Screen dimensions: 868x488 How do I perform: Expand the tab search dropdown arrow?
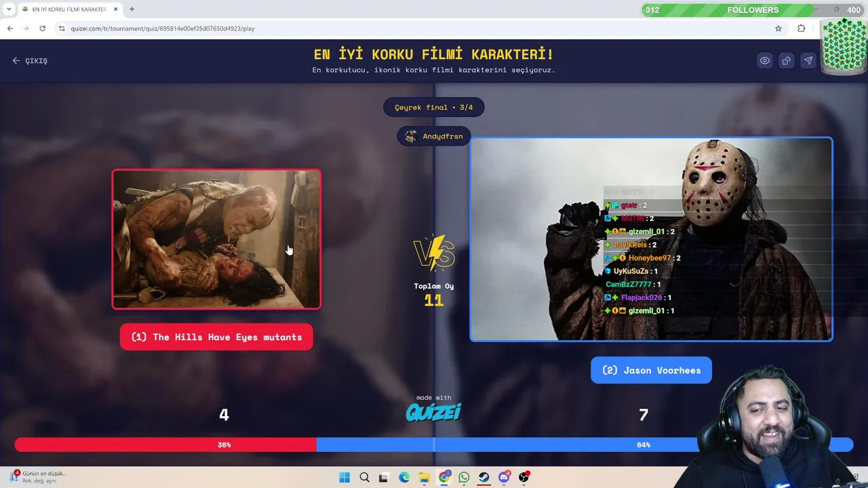(x=9, y=9)
